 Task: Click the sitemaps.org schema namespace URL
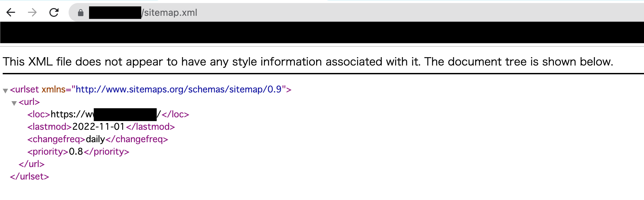pyautogui.click(x=178, y=89)
